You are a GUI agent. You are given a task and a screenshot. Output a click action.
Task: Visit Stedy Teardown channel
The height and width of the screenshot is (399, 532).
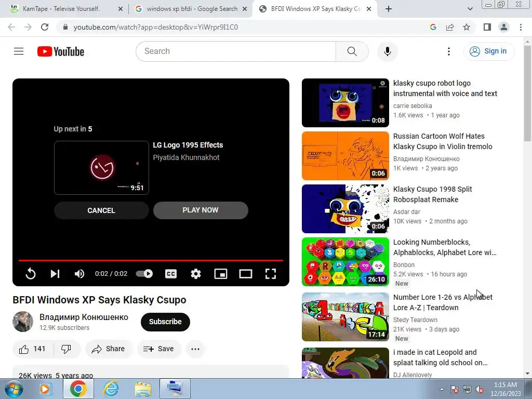[415, 320]
